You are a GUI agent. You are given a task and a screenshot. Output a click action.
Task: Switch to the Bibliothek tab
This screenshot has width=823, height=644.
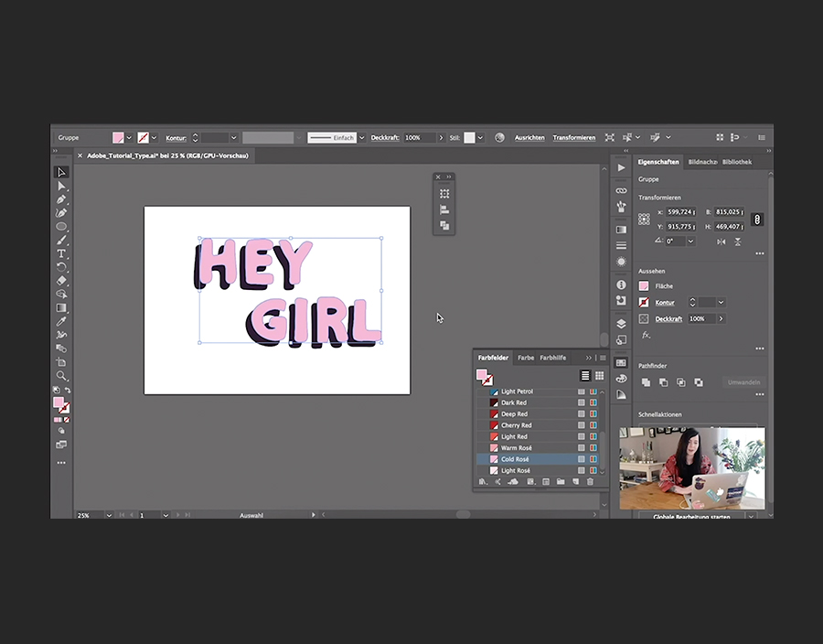click(x=736, y=162)
